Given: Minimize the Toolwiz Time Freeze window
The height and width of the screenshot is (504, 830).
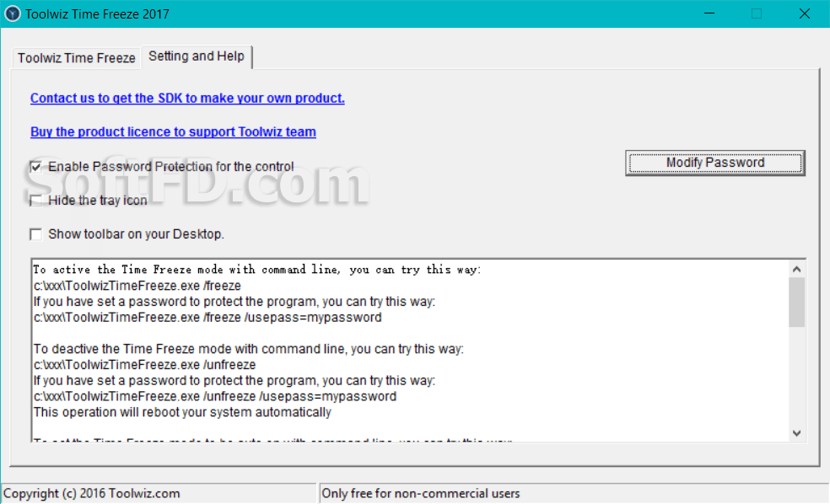Looking at the screenshot, I should pyautogui.click(x=709, y=13).
